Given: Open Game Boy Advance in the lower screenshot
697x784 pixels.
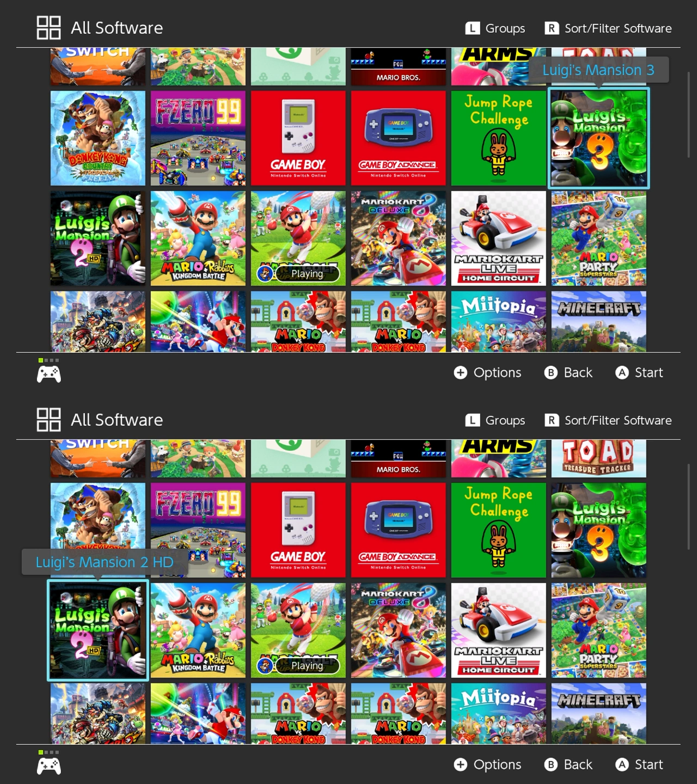Looking at the screenshot, I should pyautogui.click(x=399, y=530).
